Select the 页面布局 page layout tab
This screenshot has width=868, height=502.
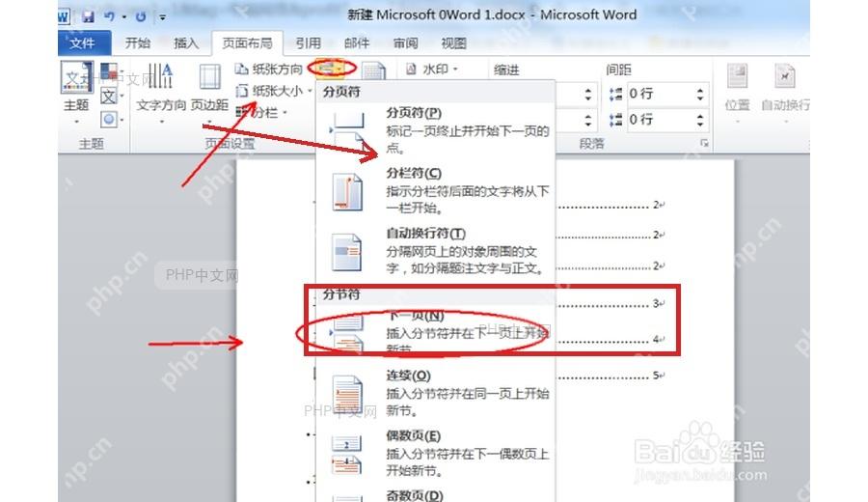248,43
